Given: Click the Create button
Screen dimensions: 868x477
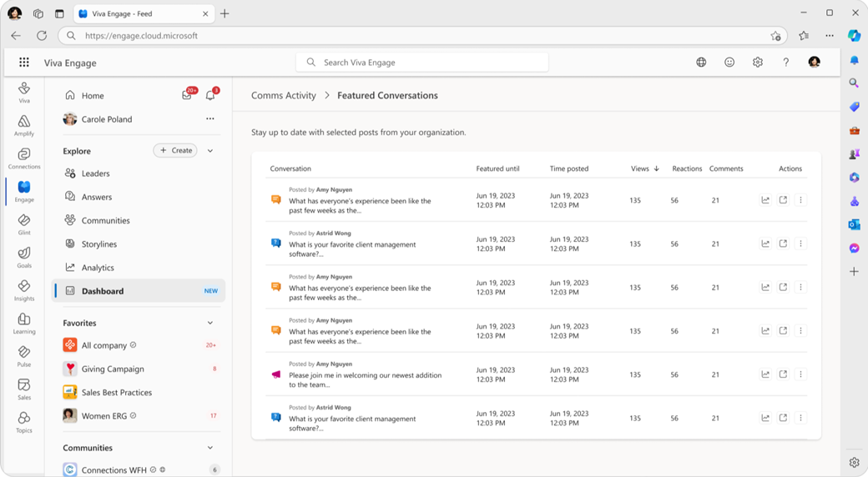Looking at the screenshot, I should pos(176,151).
